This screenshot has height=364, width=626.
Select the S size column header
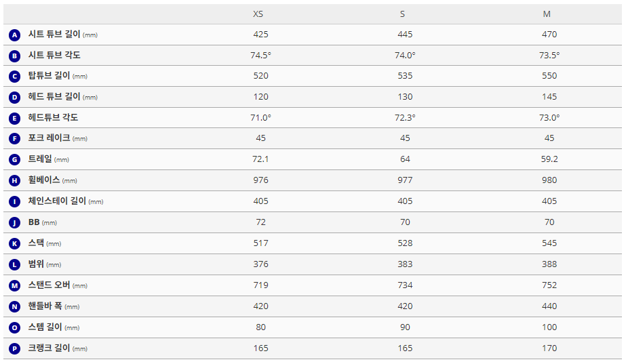[403, 14]
